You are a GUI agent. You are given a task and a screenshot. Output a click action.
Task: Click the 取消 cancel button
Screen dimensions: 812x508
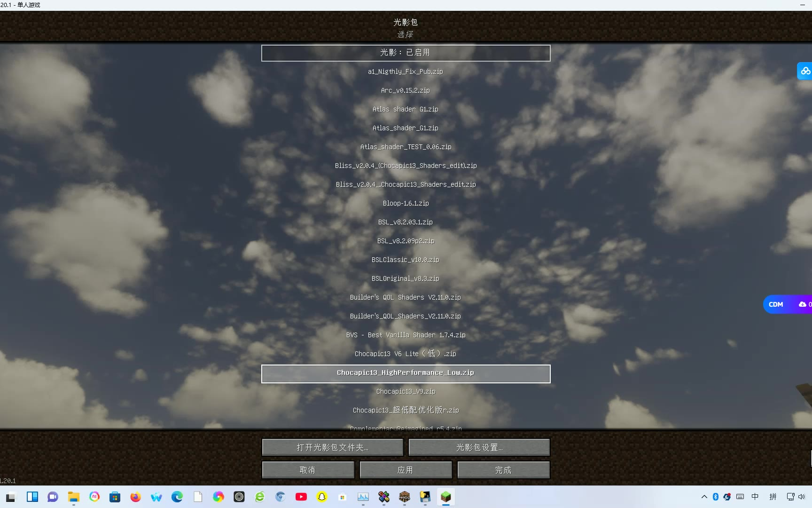[x=308, y=470]
